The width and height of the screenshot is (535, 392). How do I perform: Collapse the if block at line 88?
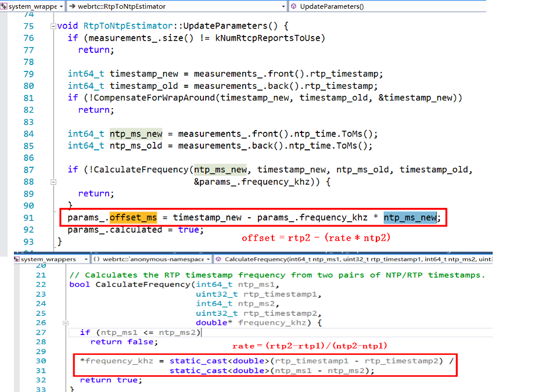pos(53,182)
